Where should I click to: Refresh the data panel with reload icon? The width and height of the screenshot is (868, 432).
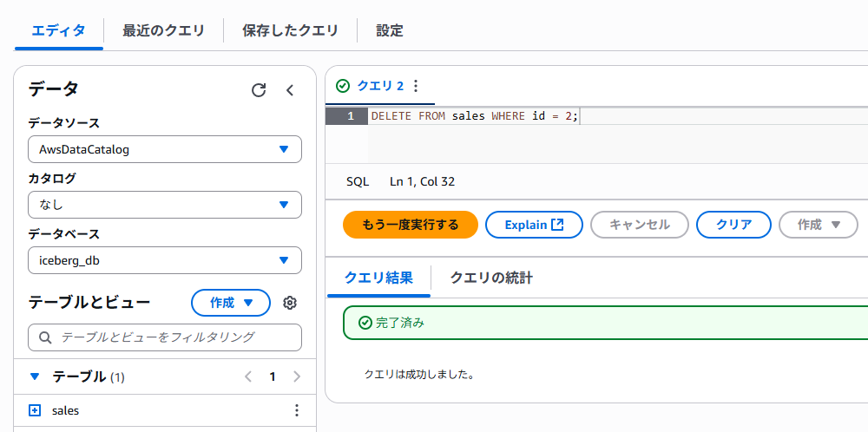coord(259,90)
